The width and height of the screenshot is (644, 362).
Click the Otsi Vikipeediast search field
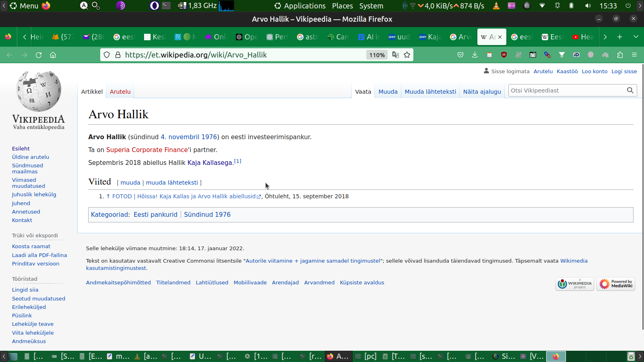point(566,90)
